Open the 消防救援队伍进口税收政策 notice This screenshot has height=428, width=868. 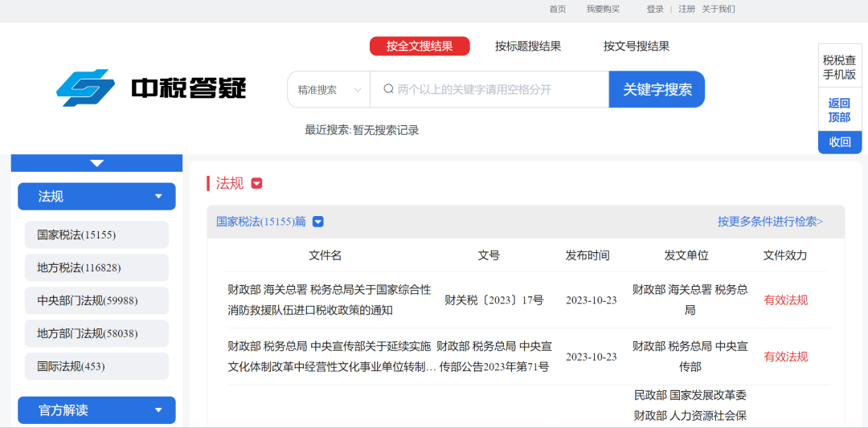pyautogui.click(x=330, y=300)
